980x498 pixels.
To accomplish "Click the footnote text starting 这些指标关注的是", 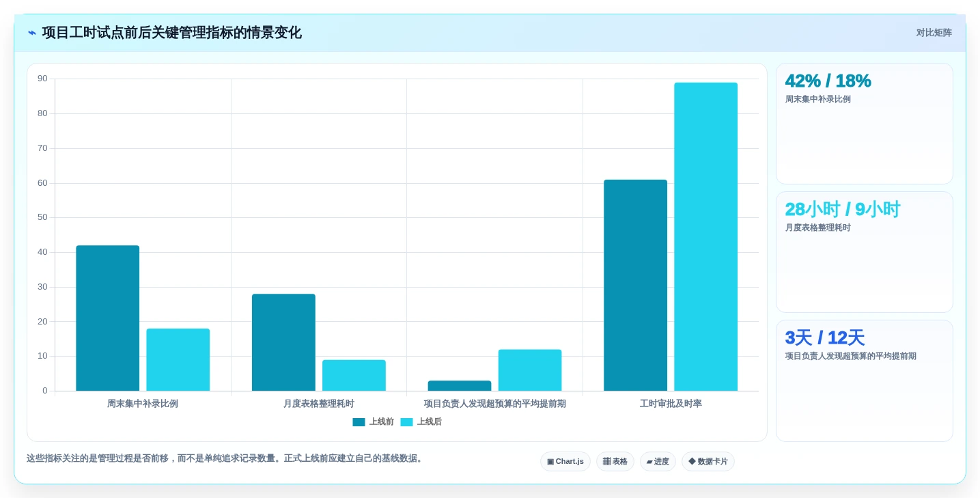I will (x=226, y=458).
